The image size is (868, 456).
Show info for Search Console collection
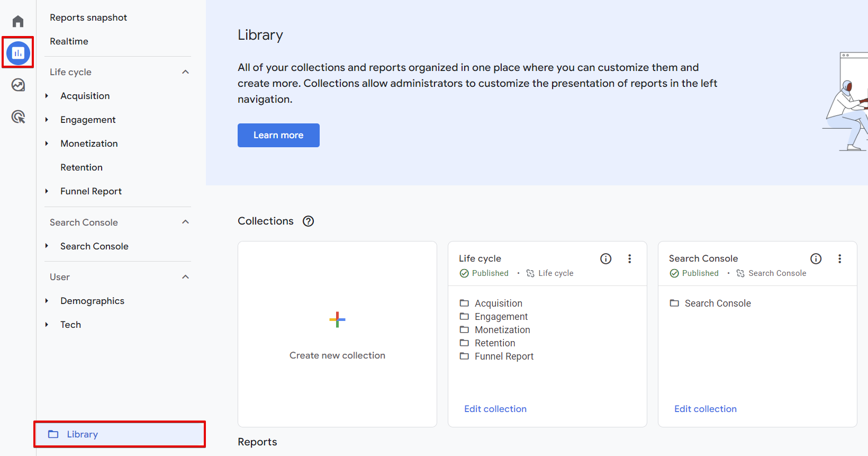click(x=816, y=258)
